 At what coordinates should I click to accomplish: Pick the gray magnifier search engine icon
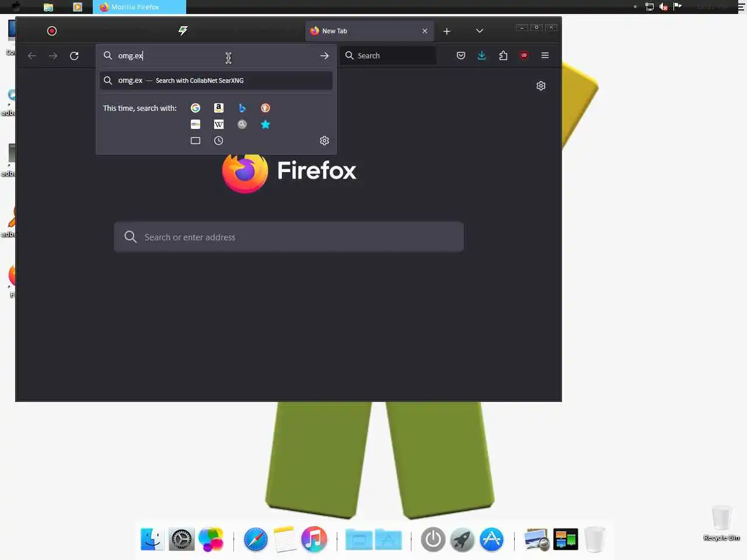point(242,124)
